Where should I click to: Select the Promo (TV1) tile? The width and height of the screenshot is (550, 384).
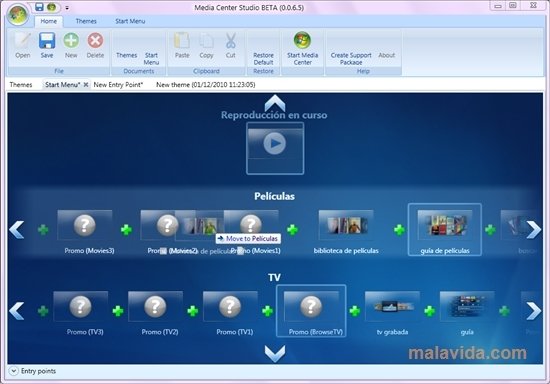pos(230,307)
